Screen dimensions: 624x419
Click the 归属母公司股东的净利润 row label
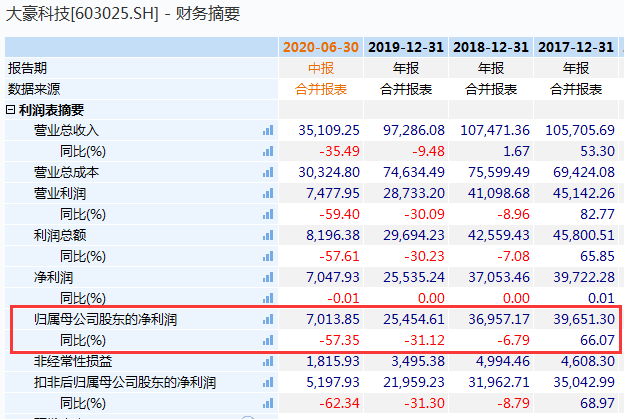tap(105, 319)
